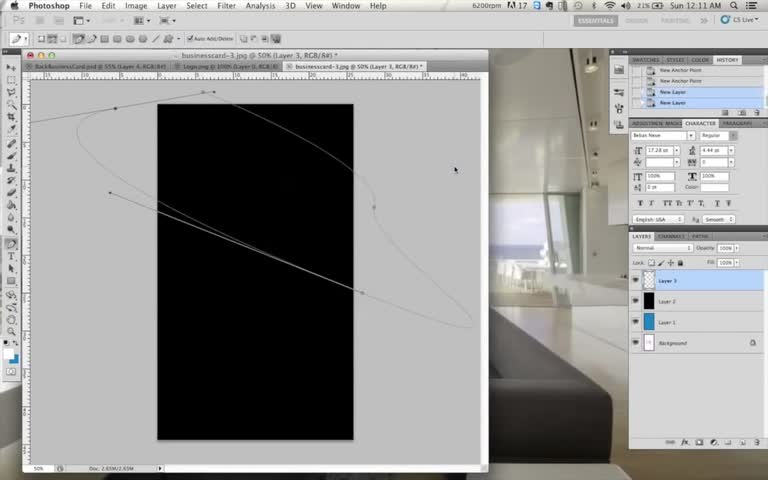Screen dimensions: 768x480
Task: Toggle Auto Add/Delete checkbox
Action: 190,39
